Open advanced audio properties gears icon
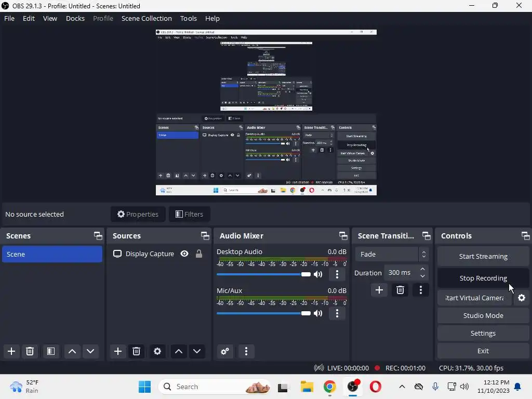Screen dimensions: 532x399 tap(225, 351)
